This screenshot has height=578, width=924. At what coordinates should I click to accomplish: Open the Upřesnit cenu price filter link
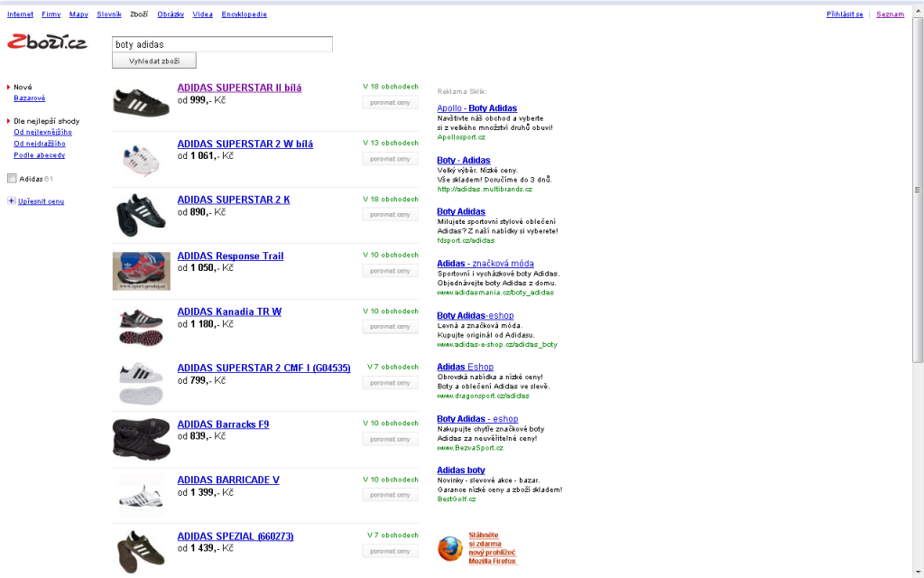click(41, 201)
